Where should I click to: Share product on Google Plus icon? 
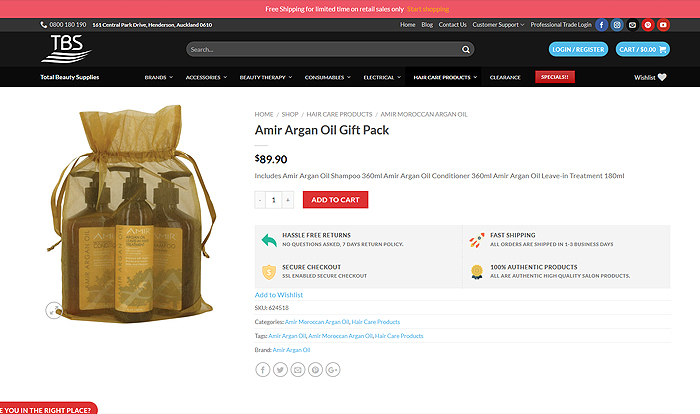pyautogui.click(x=333, y=370)
